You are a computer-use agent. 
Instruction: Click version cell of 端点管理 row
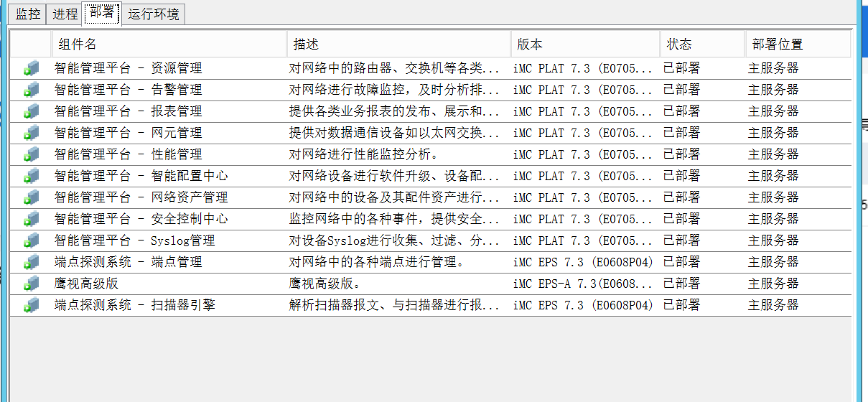pyautogui.click(x=583, y=262)
